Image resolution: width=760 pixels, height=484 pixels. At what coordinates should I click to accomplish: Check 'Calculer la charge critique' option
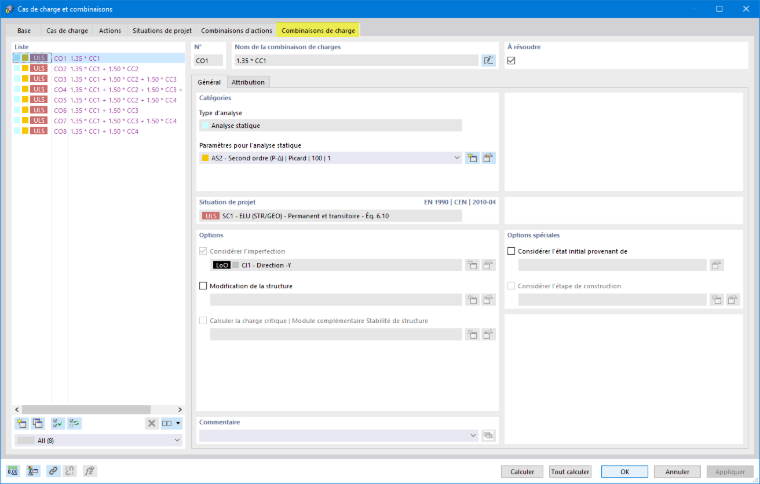[203, 320]
